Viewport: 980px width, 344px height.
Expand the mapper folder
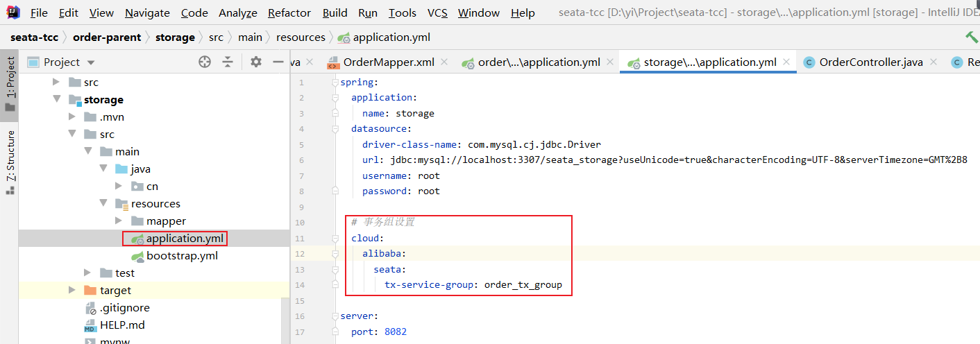click(119, 221)
